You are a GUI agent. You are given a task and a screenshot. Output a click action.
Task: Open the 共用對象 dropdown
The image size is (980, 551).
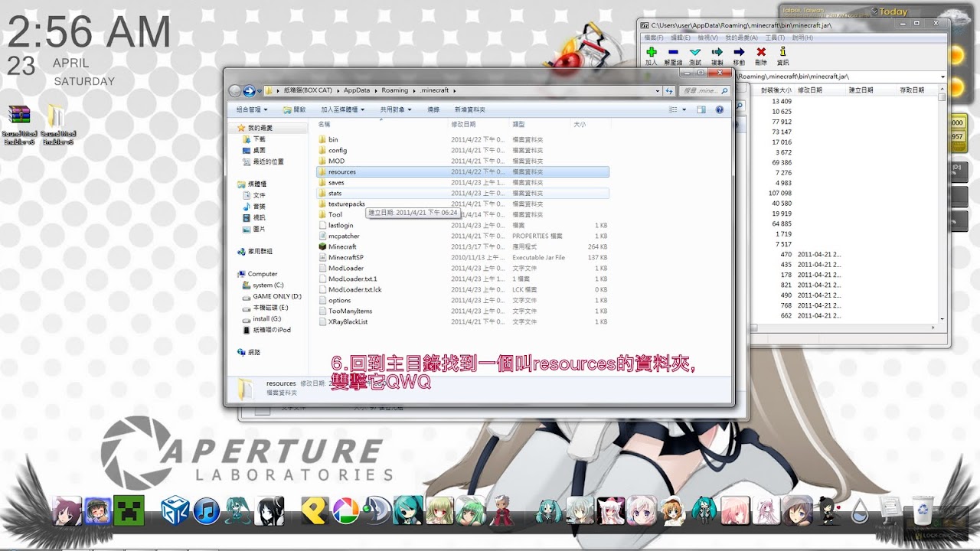tap(396, 109)
